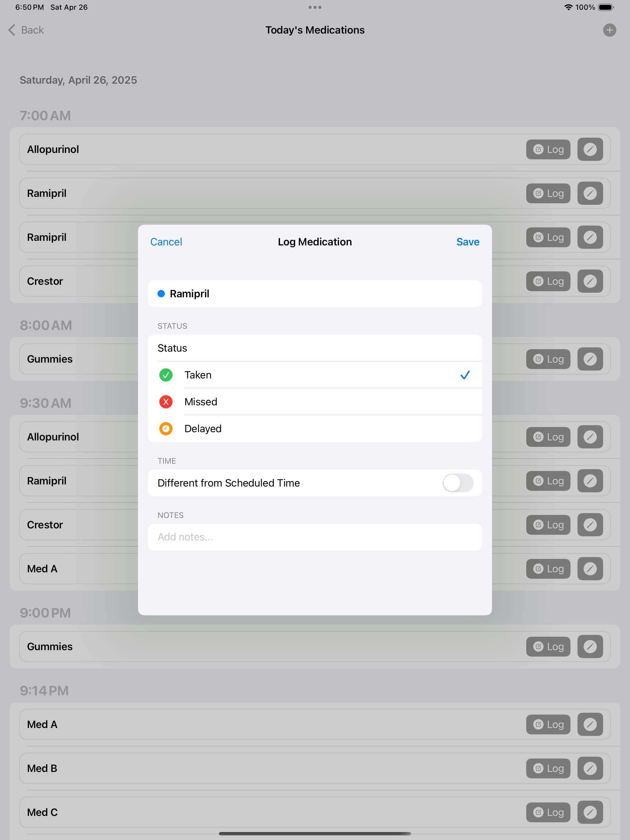This screenshot has height=840, width=630.
Task: Edit the first 7:00 AM Ramipril entry
Action: click(590, 193)
